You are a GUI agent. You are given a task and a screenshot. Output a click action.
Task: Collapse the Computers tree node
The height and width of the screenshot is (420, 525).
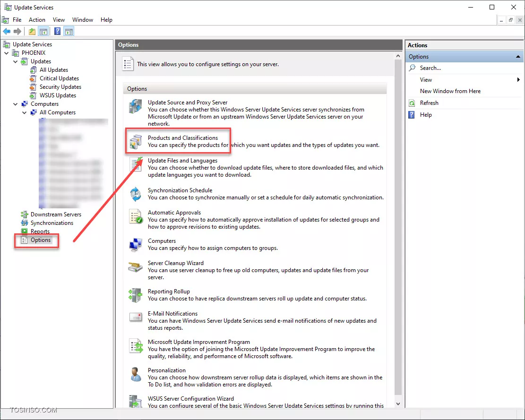point(16,104)
